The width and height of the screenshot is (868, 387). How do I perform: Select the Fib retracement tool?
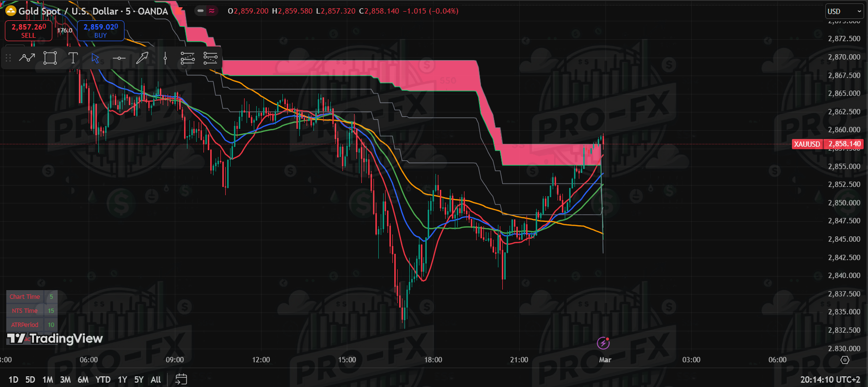point(187,58)
